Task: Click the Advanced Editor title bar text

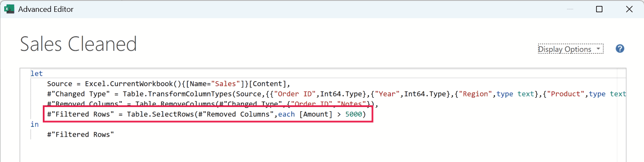Action: click(x=46, y=9)
